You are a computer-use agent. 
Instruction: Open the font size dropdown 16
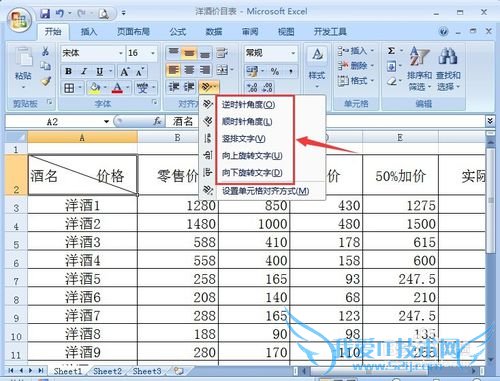coord(153,53)
